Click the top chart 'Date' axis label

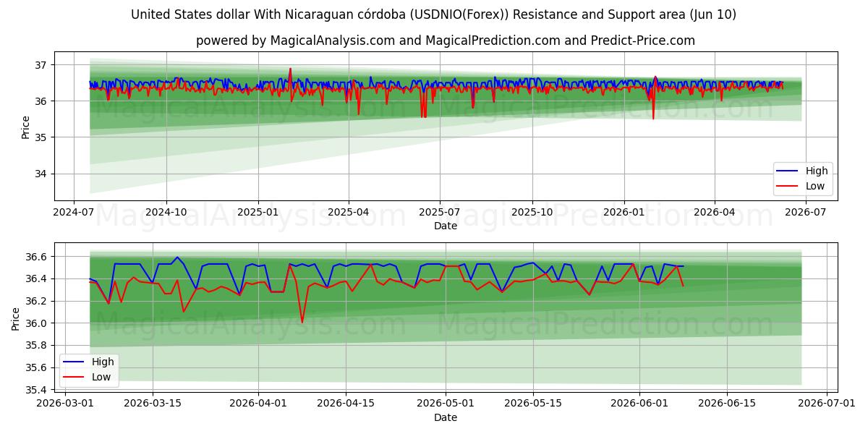point(446,226)
